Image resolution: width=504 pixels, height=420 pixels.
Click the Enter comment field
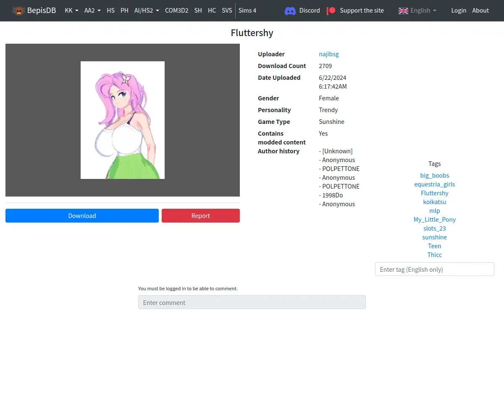[252, 302]
